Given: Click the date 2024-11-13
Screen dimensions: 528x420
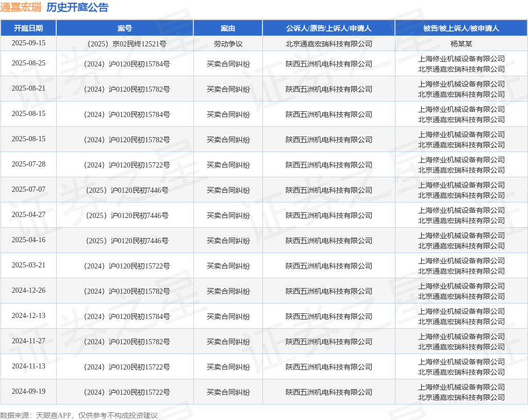Looking at the screenshot, I should 28,366.
